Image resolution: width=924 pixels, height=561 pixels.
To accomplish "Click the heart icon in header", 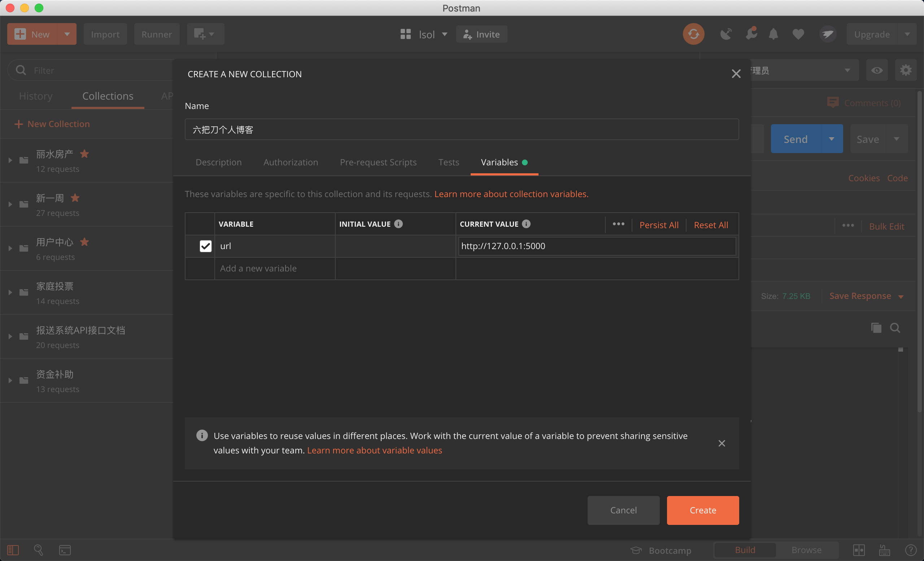I will (x=798, y=34).
